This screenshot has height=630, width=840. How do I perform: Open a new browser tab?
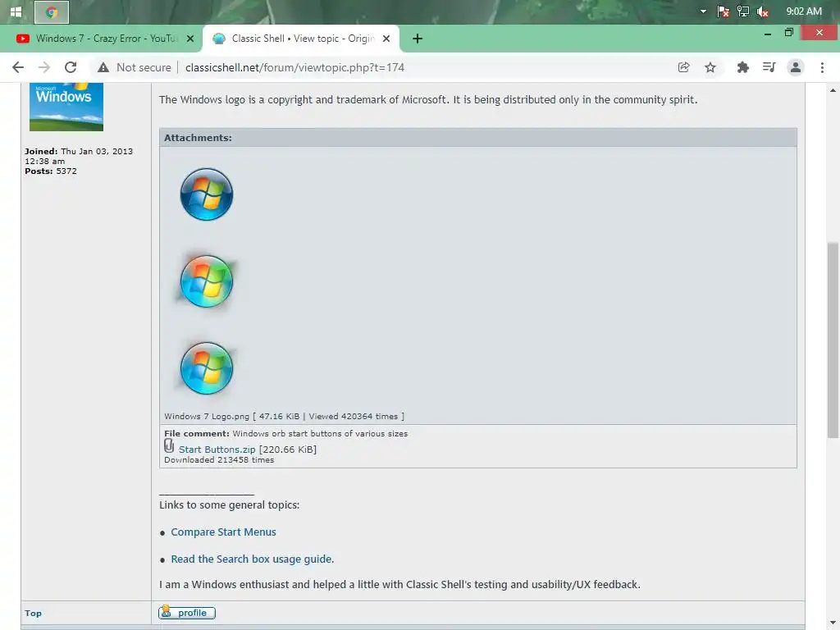[x=418, y=39]
